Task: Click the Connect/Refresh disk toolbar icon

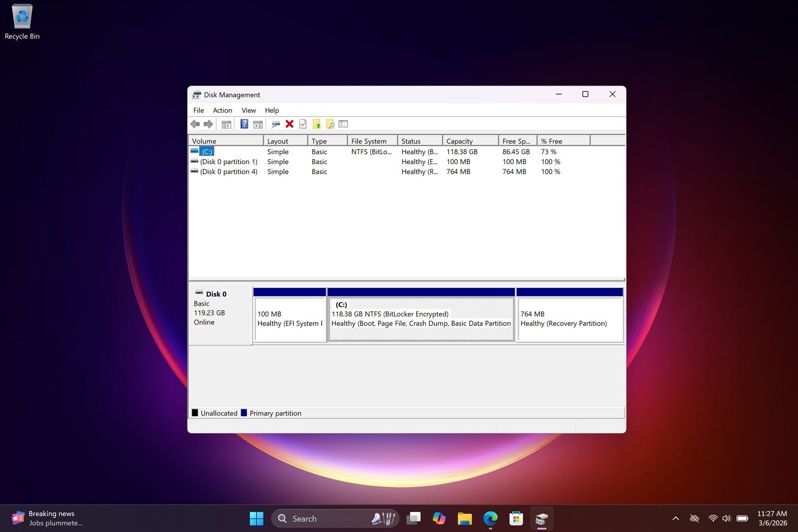Action: click(275, 124)
